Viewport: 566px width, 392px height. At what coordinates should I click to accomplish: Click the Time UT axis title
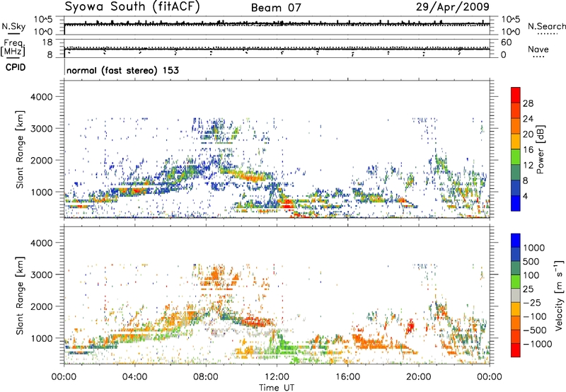click(x=277, y=388)
